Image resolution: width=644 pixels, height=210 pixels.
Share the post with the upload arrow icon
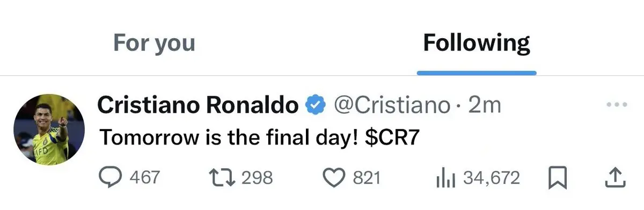(615, 178)
